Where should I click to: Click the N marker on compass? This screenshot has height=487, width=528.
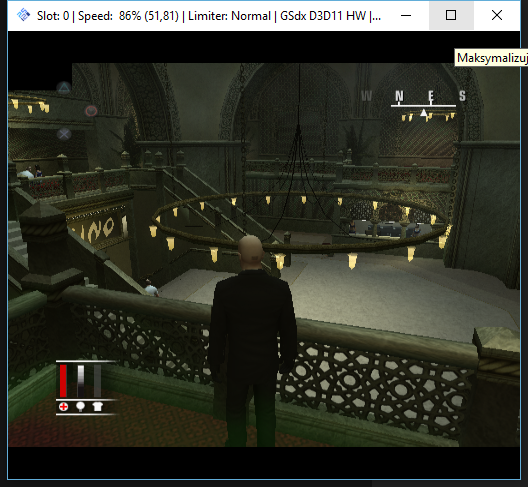[399, 96]
